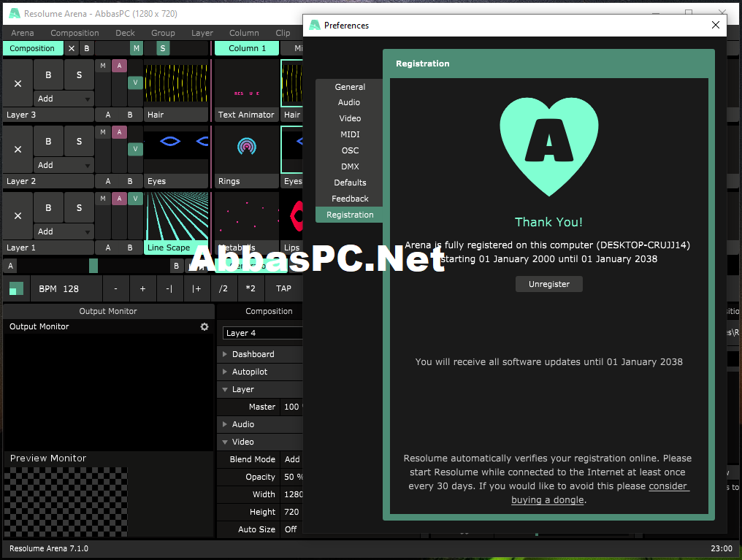Toggle Bypass B on Layer 3
This screenshot has height=560, width=742.
point(48,74)
